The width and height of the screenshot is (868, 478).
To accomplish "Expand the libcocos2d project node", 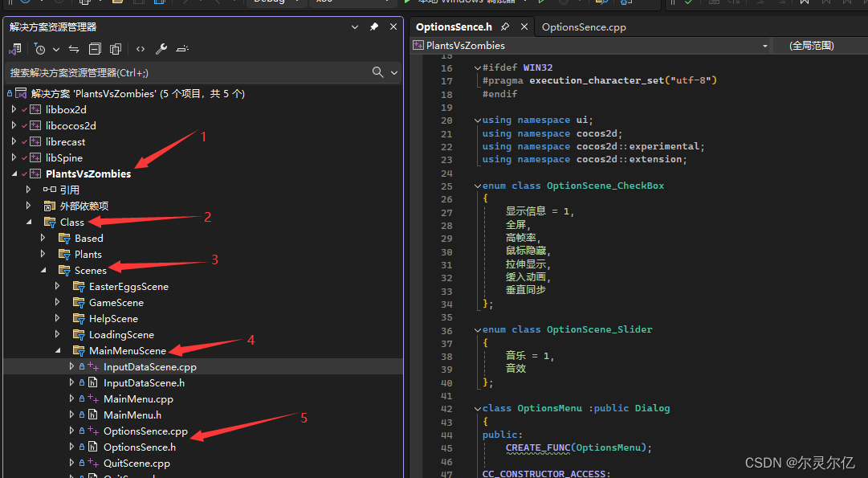I will click(14, 126).
